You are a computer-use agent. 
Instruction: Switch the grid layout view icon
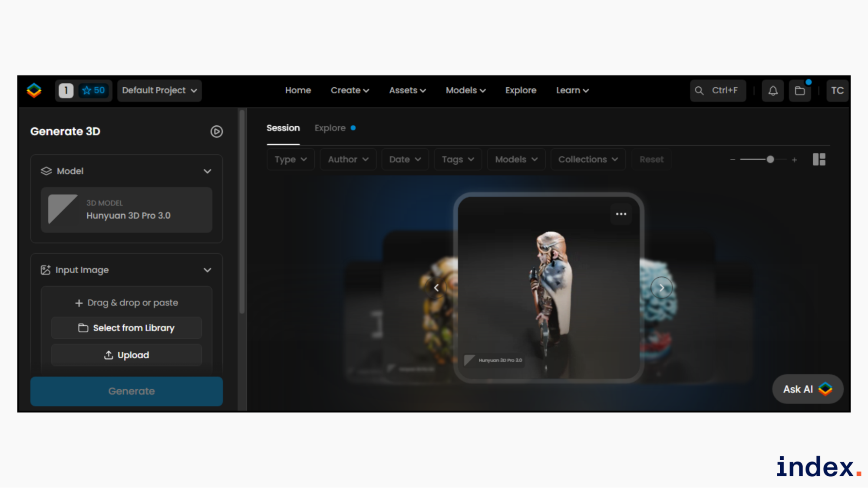click(x=818, y=160)
